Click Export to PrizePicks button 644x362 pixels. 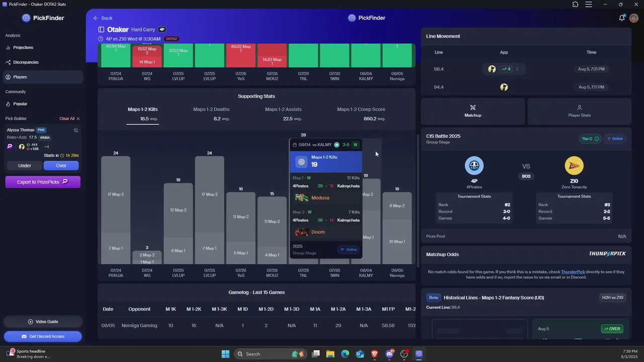[43, 182]
